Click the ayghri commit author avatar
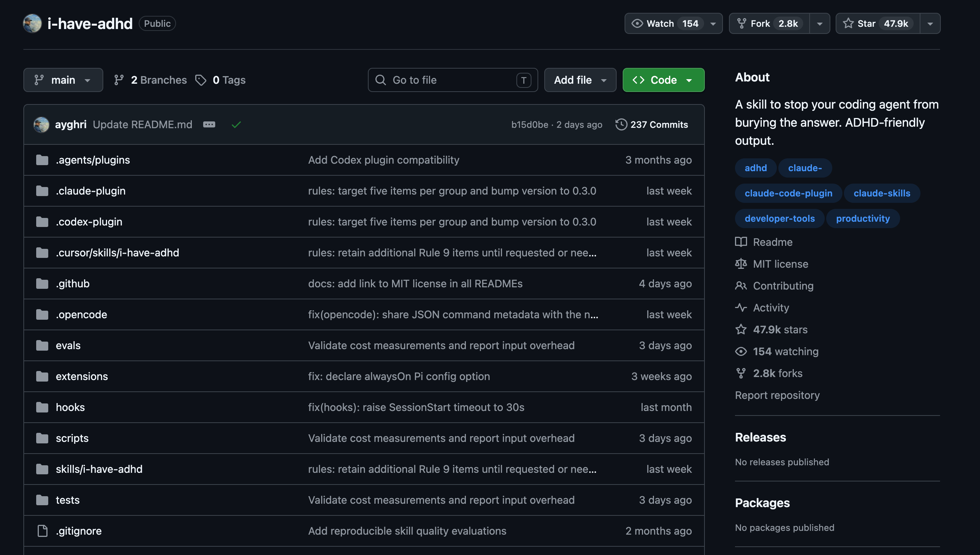This screenshot has width=980, height=555. pos(41,125)
